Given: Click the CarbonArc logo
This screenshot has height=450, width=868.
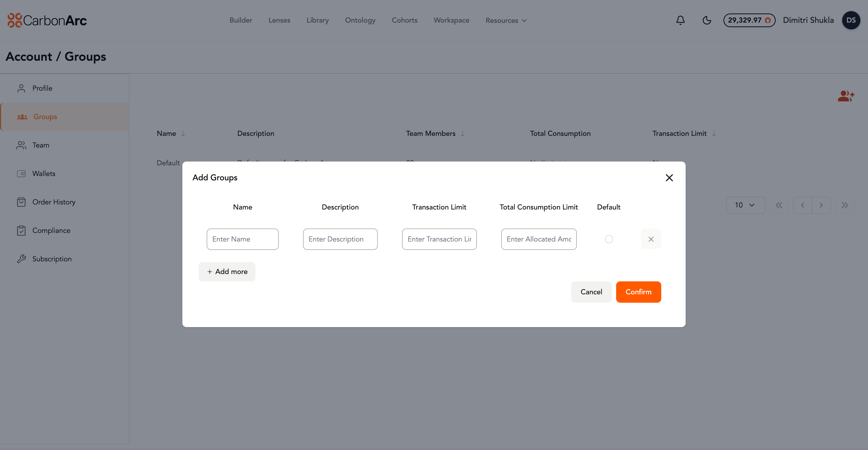Looking at the screenshot, I should pos(47,20).
